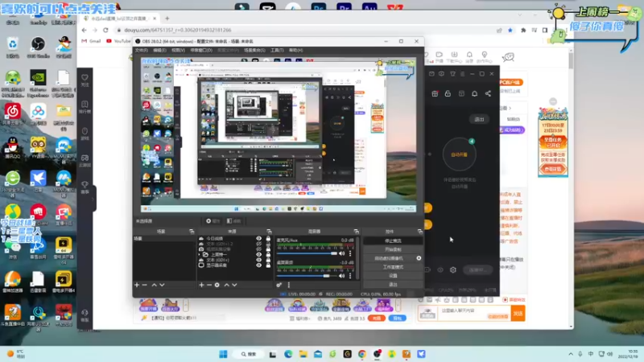Add a new scene with plus icon

(137, 285)
